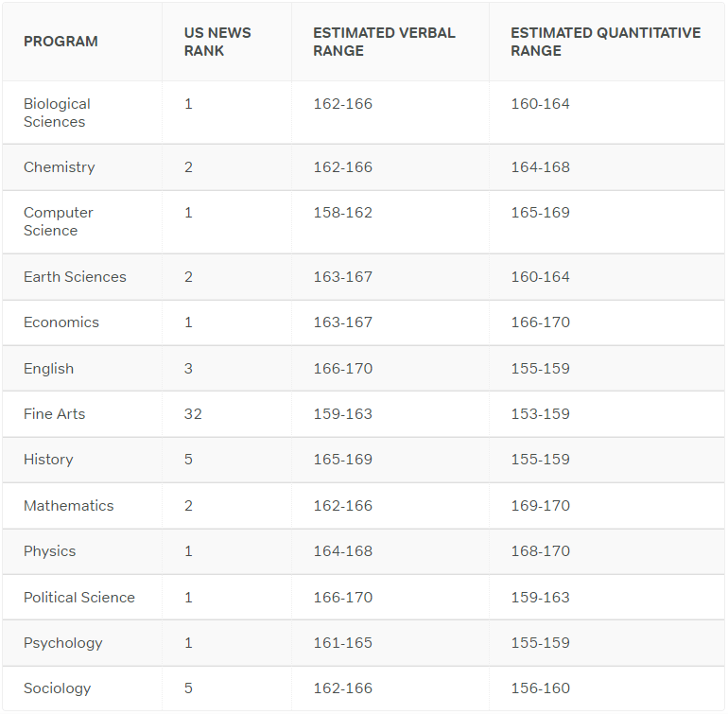
Task: Click Fine Arts quantitative range 153-159
Action: [x=541, y=413]
